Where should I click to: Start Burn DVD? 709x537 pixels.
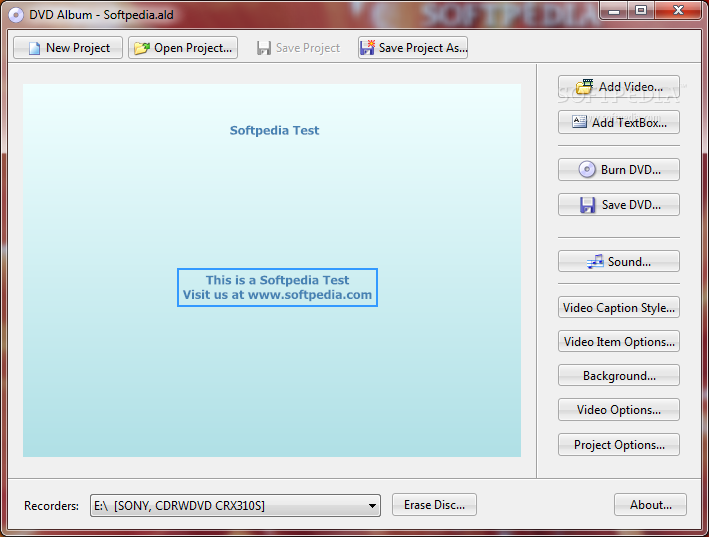click(x=619, y=170)
